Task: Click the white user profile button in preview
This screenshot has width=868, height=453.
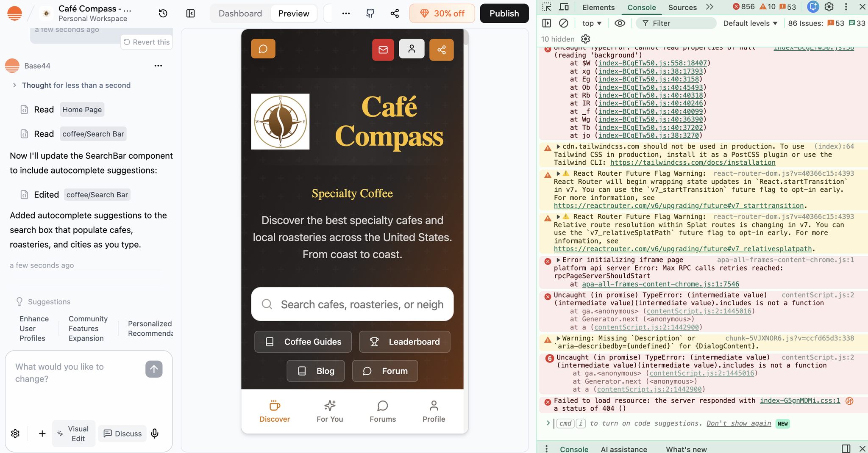Action: click(412, 49)
